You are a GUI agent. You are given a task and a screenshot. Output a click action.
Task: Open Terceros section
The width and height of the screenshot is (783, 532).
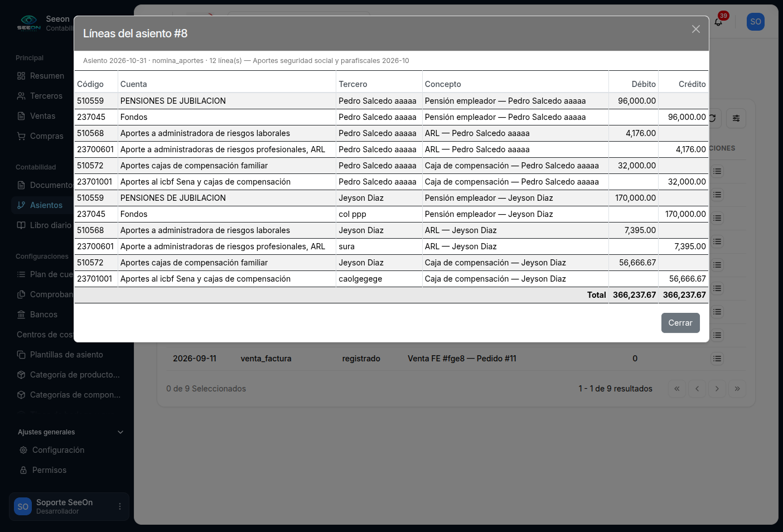point(46,96)
